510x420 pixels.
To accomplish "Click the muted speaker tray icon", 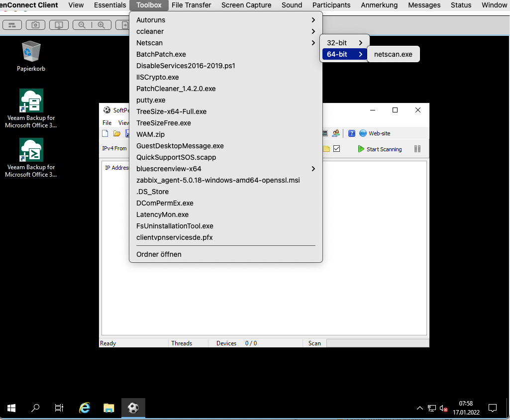I will coord(444,408).
